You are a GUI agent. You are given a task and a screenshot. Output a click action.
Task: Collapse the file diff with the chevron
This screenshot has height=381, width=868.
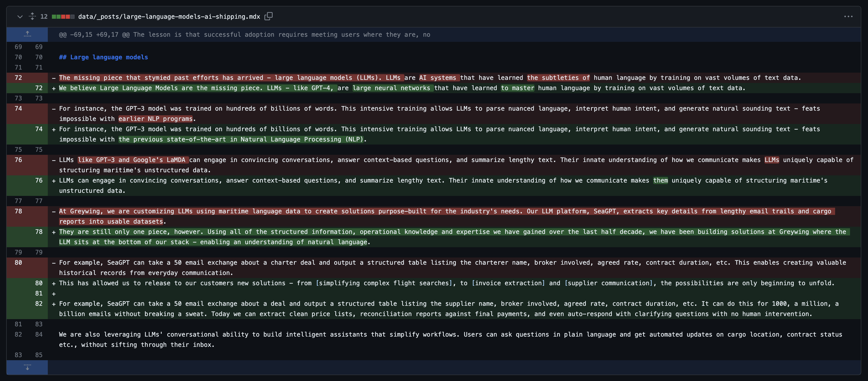[20, 16]
